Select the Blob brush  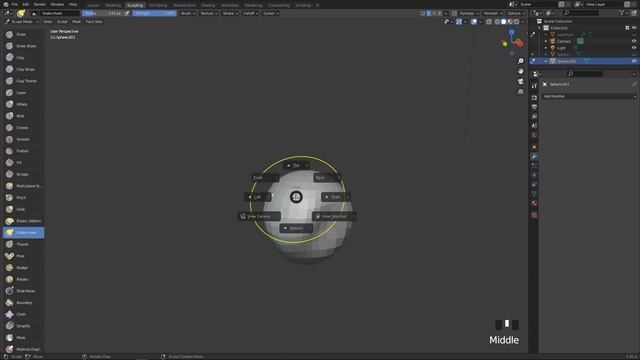[x=23, y=116]
